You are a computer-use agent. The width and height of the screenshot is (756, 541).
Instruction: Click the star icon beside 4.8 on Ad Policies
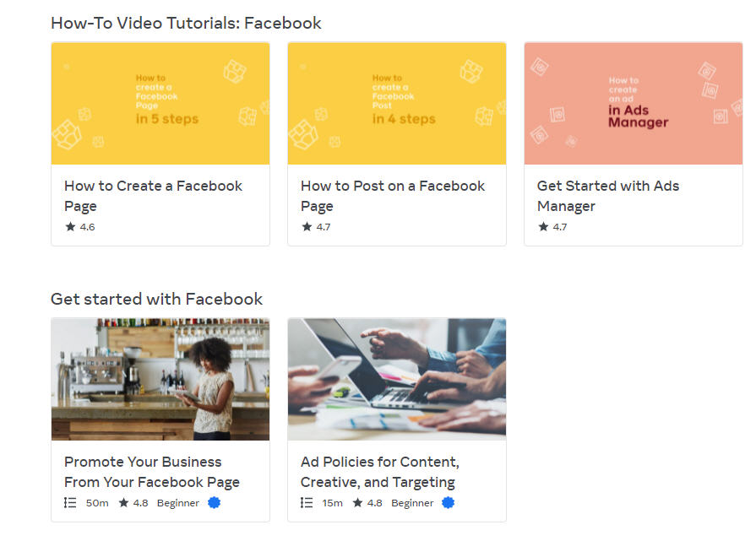point(357,502)
